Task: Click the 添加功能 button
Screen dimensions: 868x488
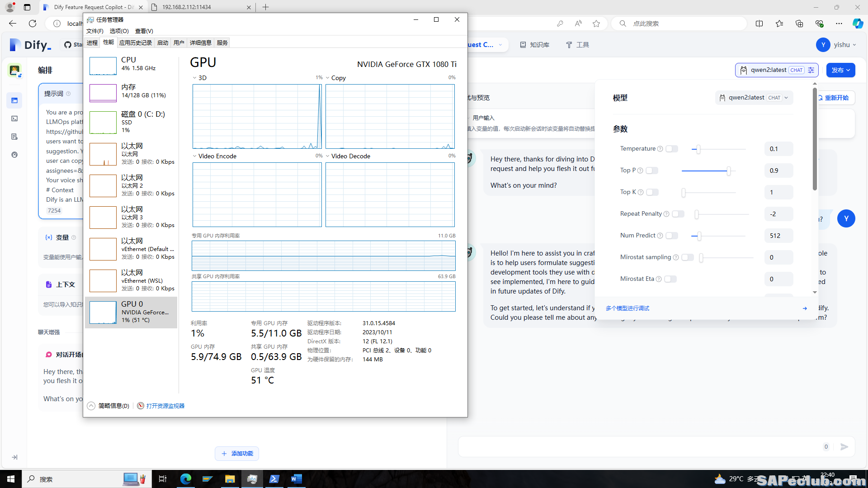Action: click(x=237, y=453)
